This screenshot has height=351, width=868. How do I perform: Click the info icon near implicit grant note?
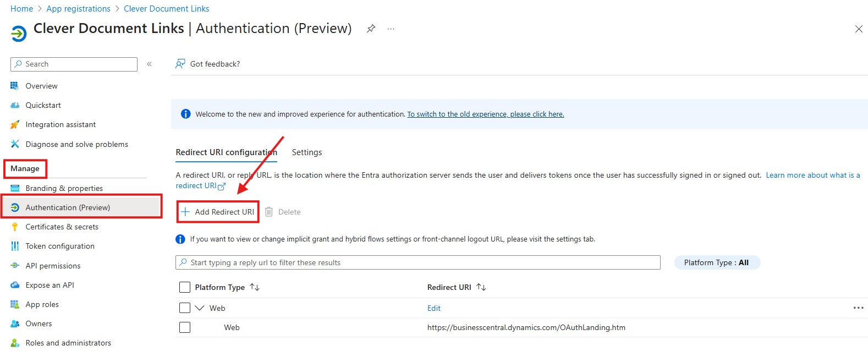point(180,239)
